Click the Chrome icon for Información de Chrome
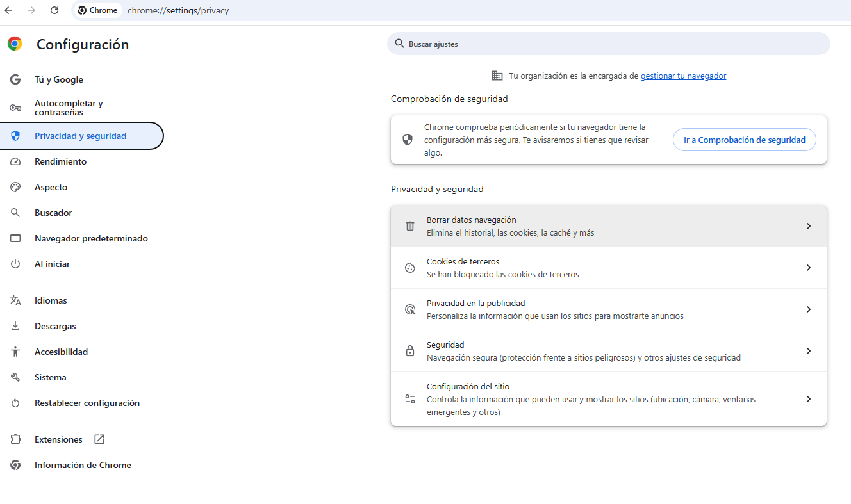This screenshot has width=851, height=504. click(x=15, y=465)
